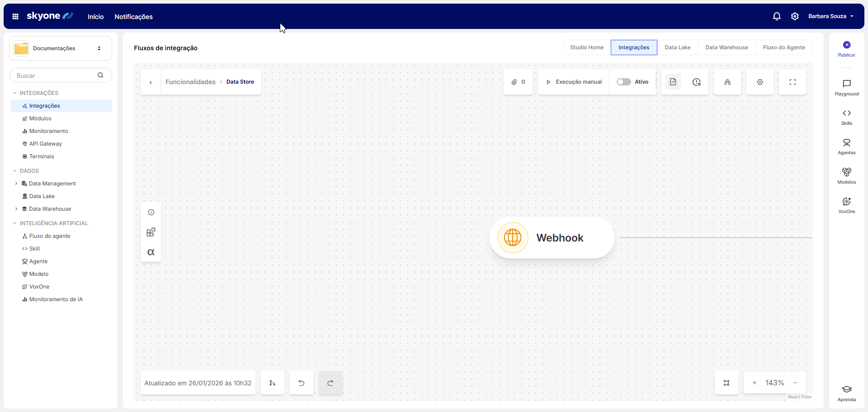The width and height of the screenshot is (868, 412).
Task: Open the notifications bell
Action: point(777,17)
